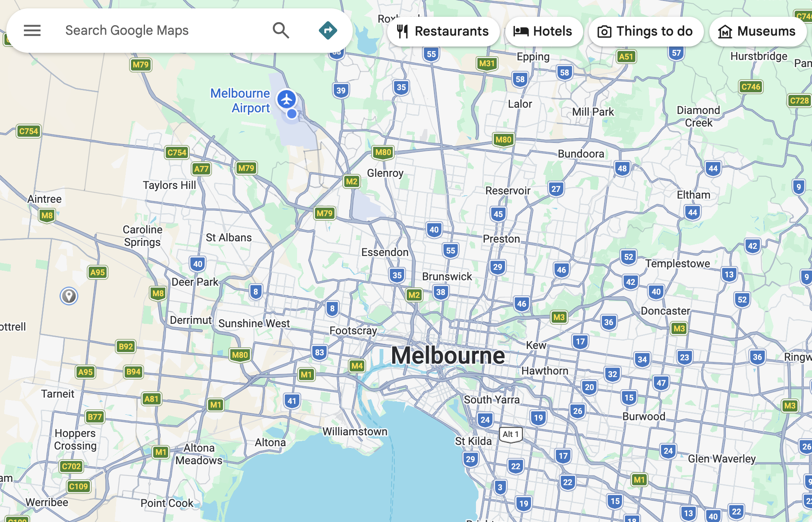Click the Sunshine West label

click(x=254, y=323)
